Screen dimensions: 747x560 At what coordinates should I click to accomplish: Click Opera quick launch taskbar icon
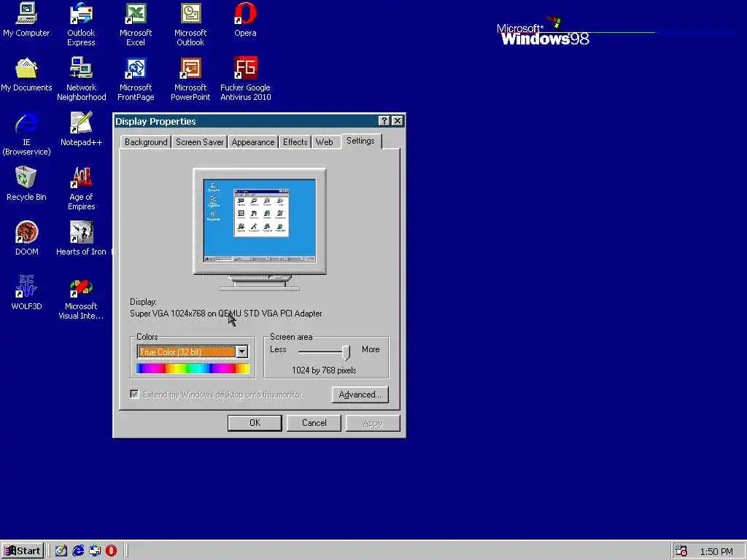111,551
